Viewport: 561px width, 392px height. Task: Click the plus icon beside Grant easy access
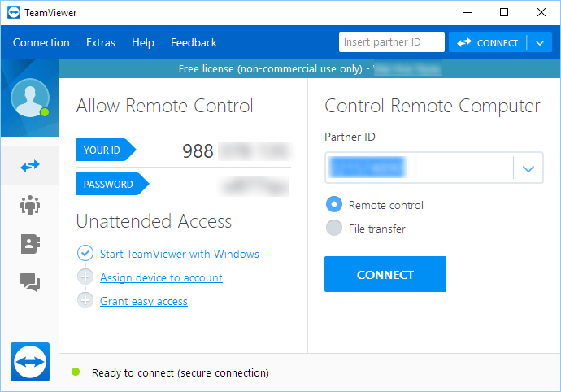(85, 301)
